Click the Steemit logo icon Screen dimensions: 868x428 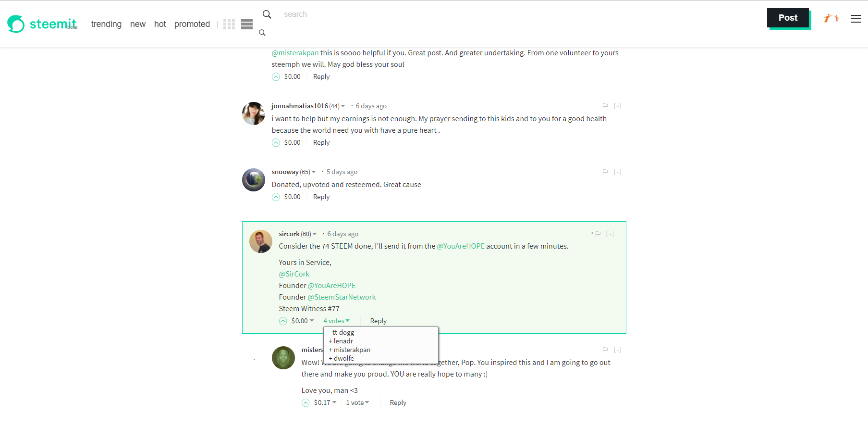[x=16, y=24]
